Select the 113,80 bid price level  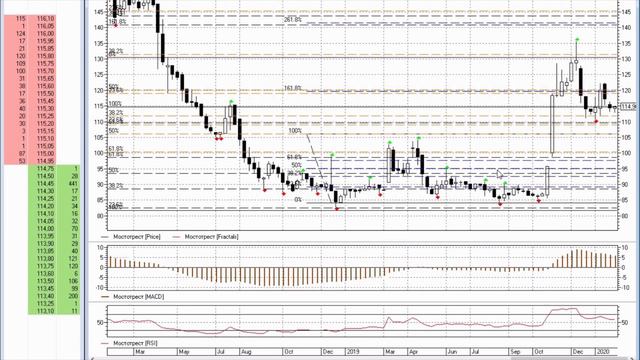tap(54, 259)
